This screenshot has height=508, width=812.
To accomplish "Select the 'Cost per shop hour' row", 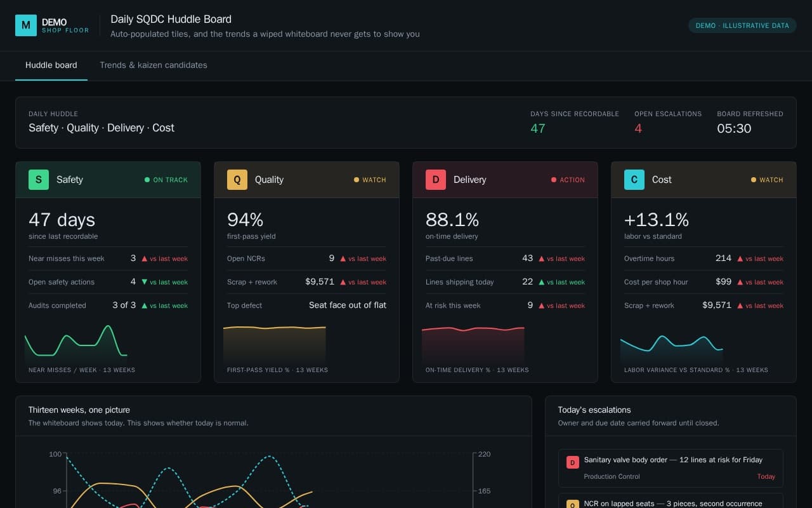I will click(x=704, y=282).
